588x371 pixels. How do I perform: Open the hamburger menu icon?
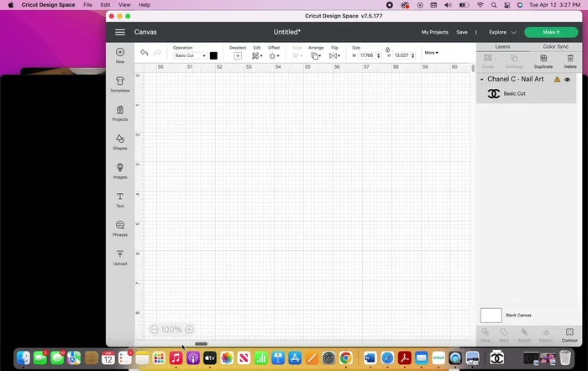tap(120, 32)
